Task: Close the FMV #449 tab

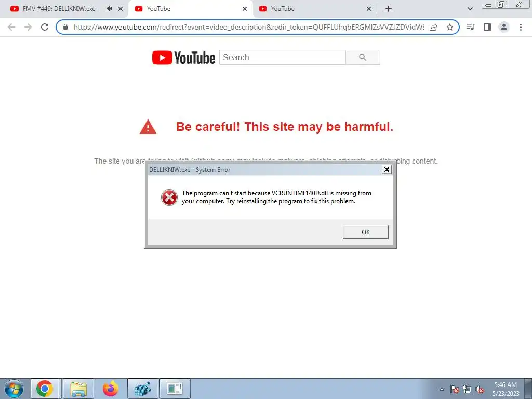Action: coord(121,9)
